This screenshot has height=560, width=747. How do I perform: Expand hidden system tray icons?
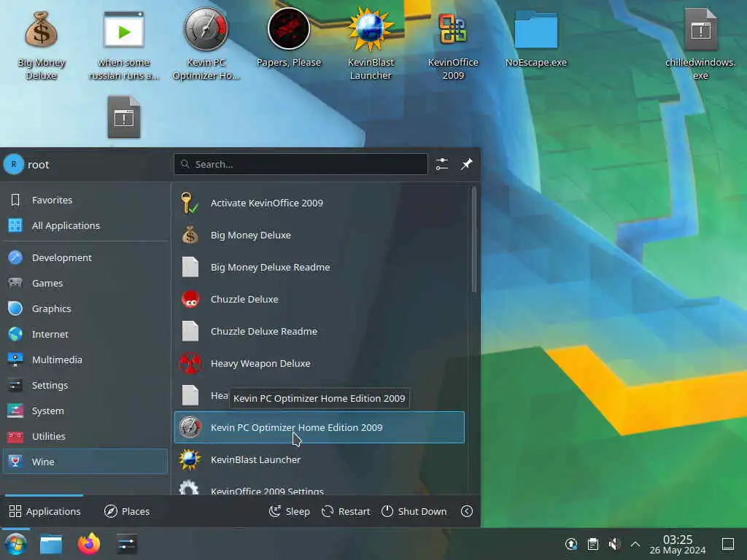coord(635,544)
